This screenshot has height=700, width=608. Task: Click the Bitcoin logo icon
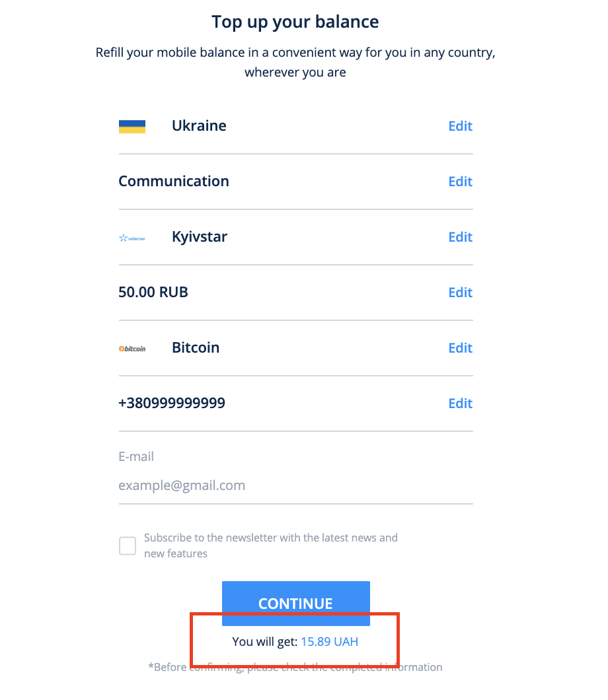pos(132,348)
